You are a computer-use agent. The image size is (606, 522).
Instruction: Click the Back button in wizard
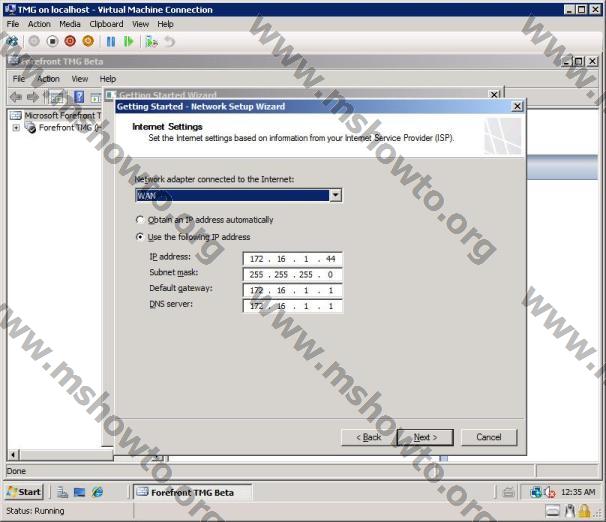pos(369,437)
